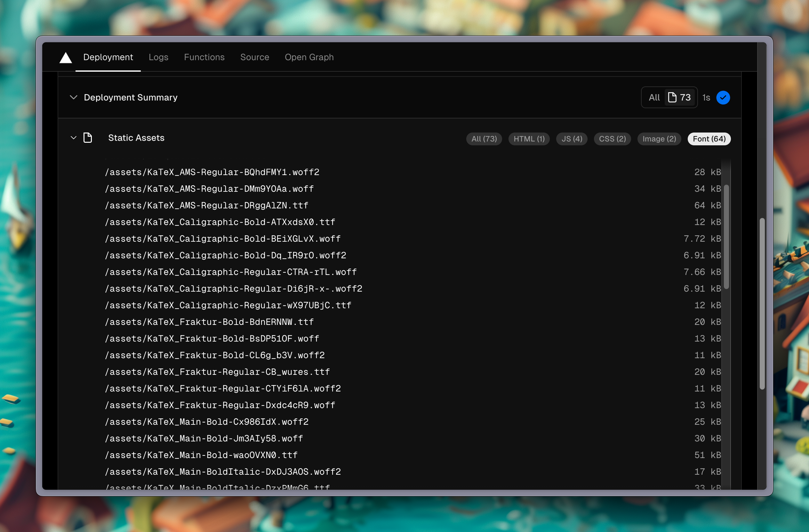Viewport: 809px width, 532px height.
Task: Switch to the Logs tab
Action: pyautogui.click(x=158, y=57)
